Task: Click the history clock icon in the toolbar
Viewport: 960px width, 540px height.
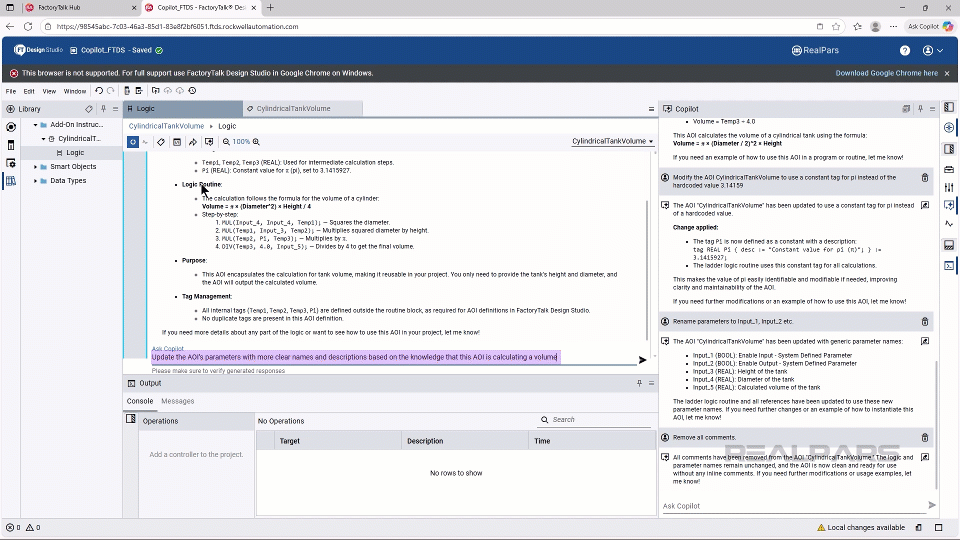Action: tap(192, 91)
